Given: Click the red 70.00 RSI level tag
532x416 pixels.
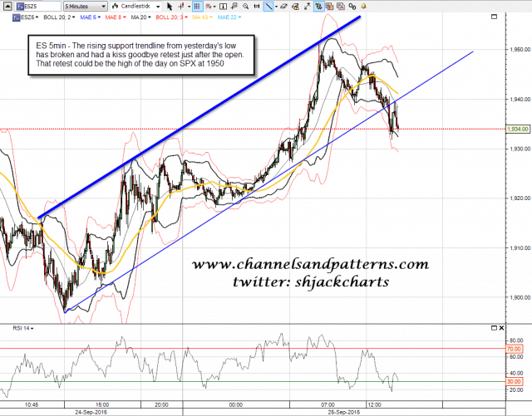Looking at the screenshot, I should tap(514, 349).
